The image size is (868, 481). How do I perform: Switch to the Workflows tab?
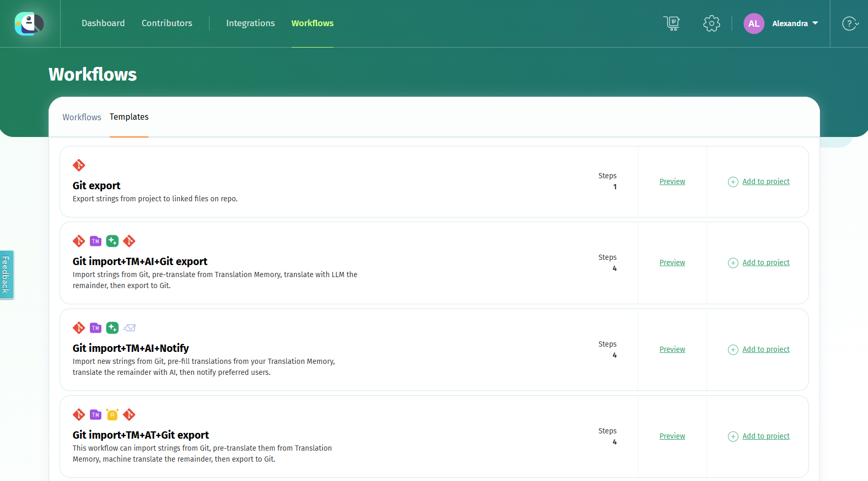(82, 117)
